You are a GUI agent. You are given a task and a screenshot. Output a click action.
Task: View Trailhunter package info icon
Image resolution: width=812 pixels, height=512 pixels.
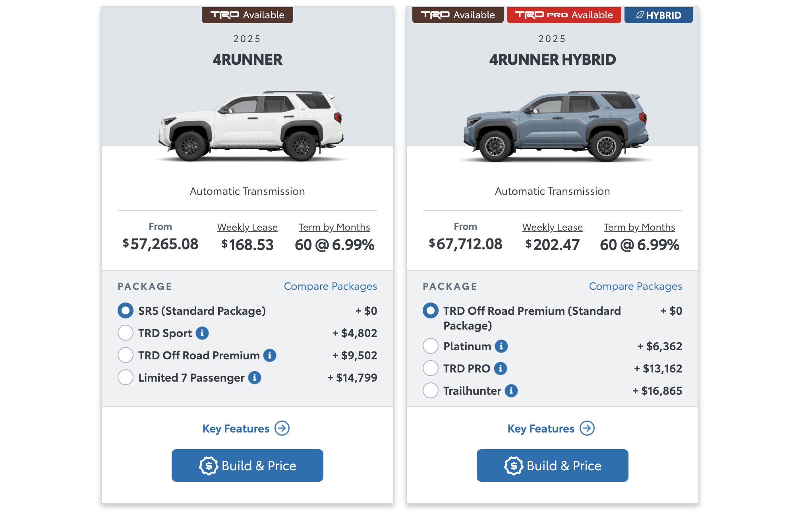coord(511,391)
